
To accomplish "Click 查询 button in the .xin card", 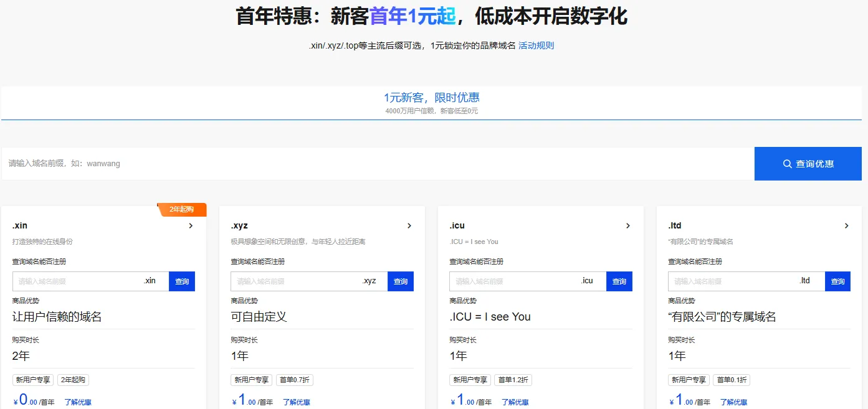I will pyautogui.click(x=182, y=281).
